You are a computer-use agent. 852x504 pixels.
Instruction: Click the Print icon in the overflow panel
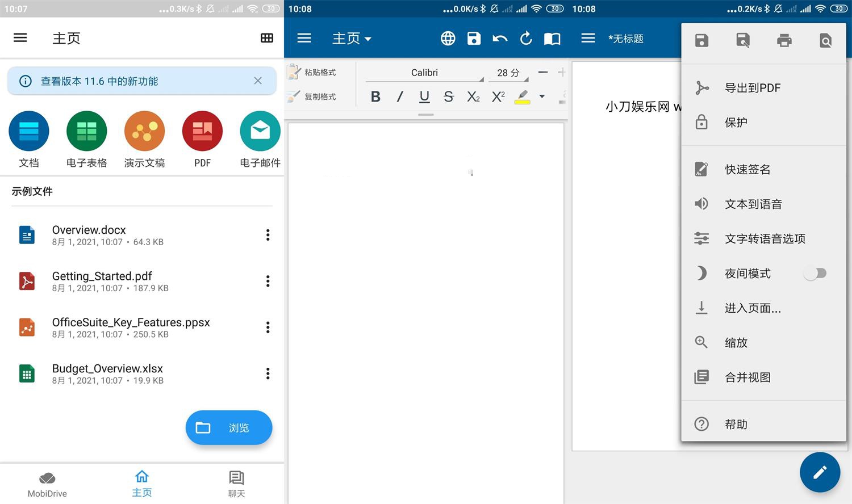[x=784, y=40]
